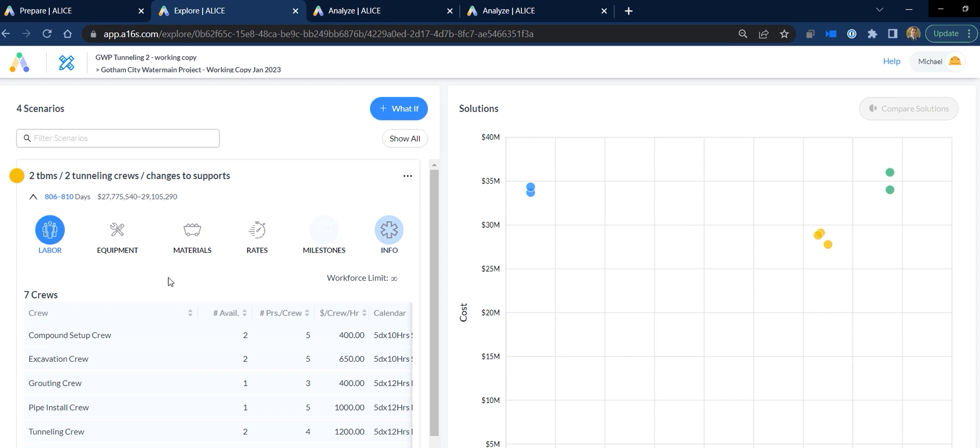Select the lower green solution dot
980x448 pixels.
(x=890, y=190)
